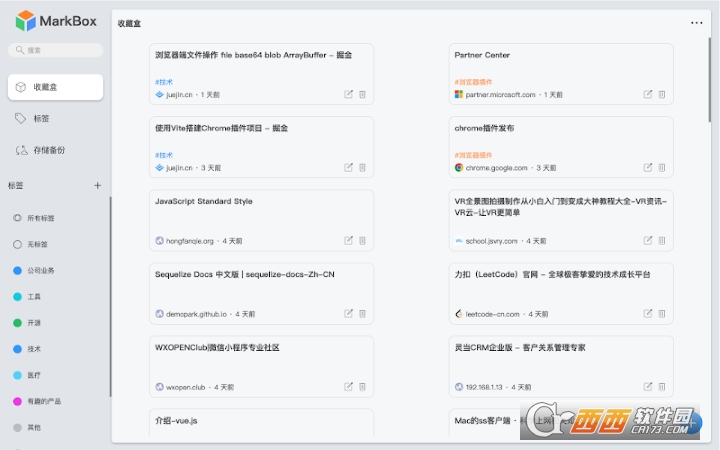Open the WXOPENClub微信小程序专业社区 title
The image size is (720, 450).
click(217, 347)
